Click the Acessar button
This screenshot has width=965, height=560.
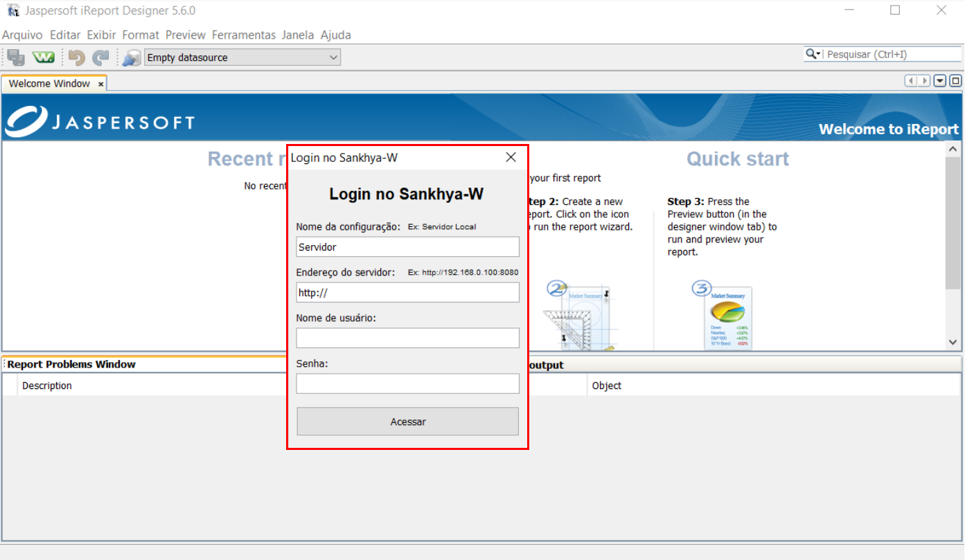[x=407, y=422]
